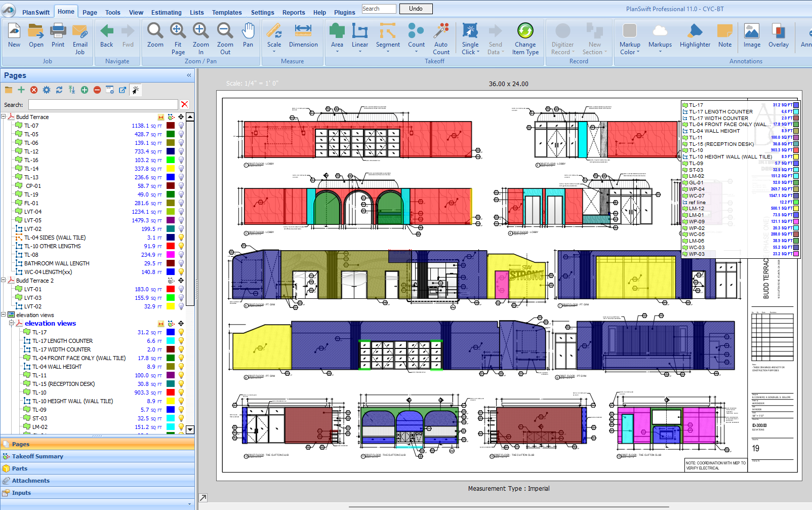Click the Overlay tool icon

pyautogui.click(x=779, y=31)
